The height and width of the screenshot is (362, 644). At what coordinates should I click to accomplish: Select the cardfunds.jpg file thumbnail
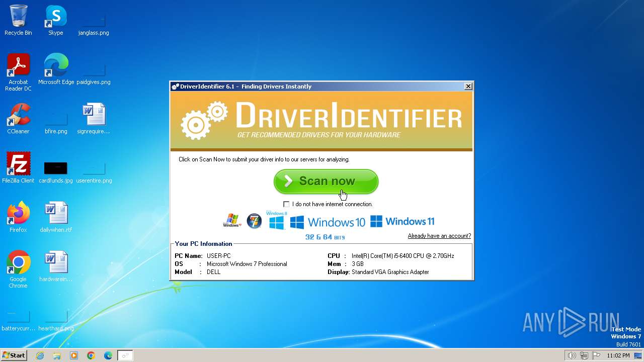pos(56,168)
